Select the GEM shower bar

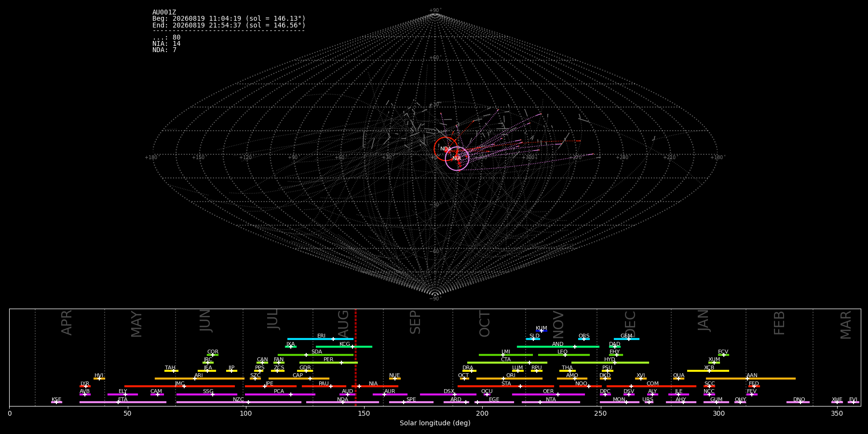[x=626, y=339]
